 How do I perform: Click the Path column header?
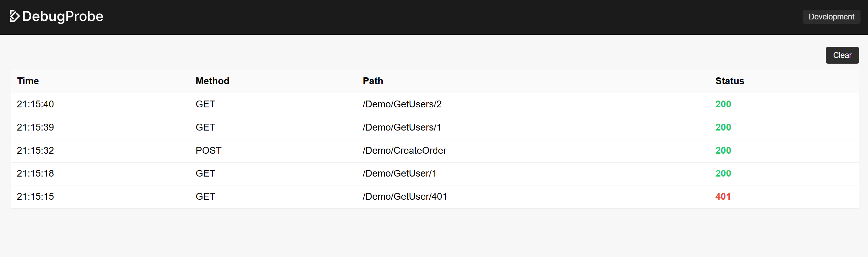point(373,81)
